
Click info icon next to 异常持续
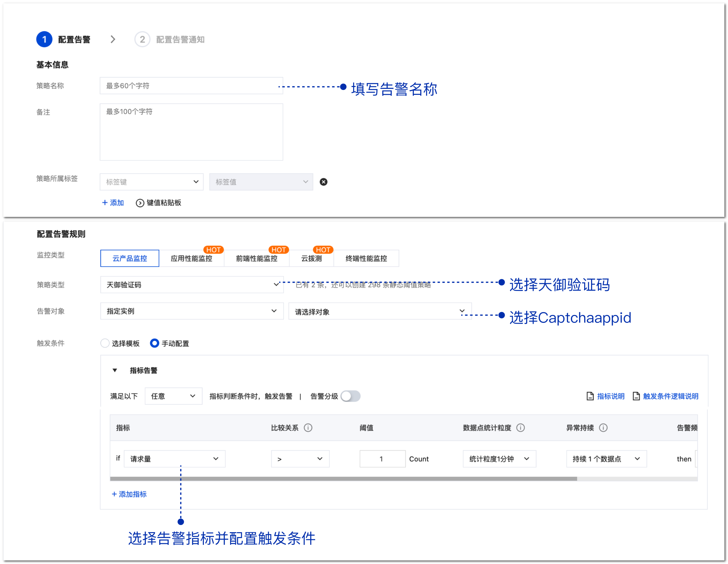pos(603,428)
